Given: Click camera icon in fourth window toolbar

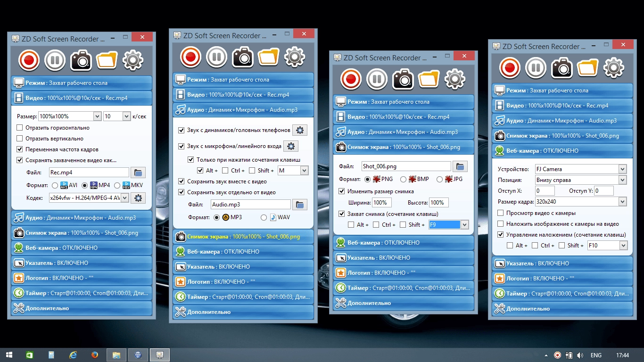Looking at the screenshot, I should [562, 68].
